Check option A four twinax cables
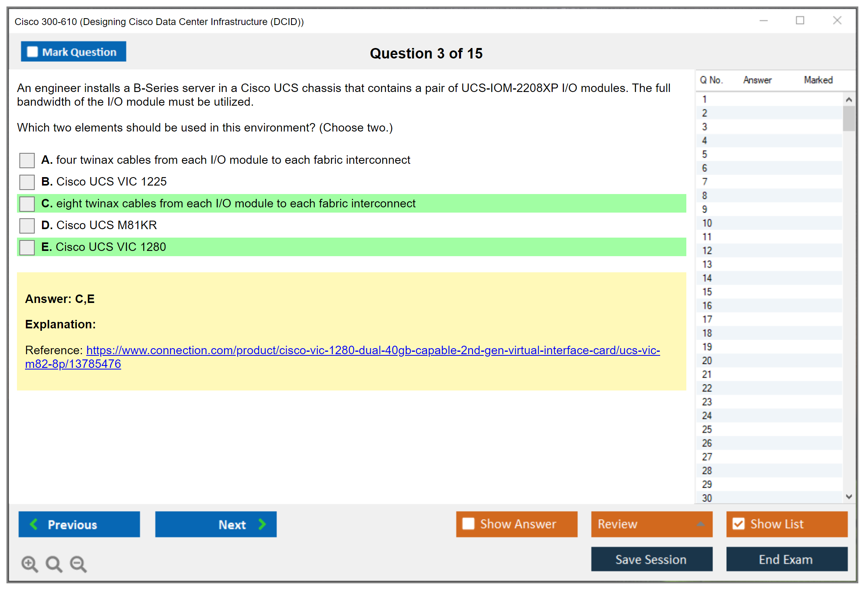This screenshot has height=593, width=868. pos(27,160)
